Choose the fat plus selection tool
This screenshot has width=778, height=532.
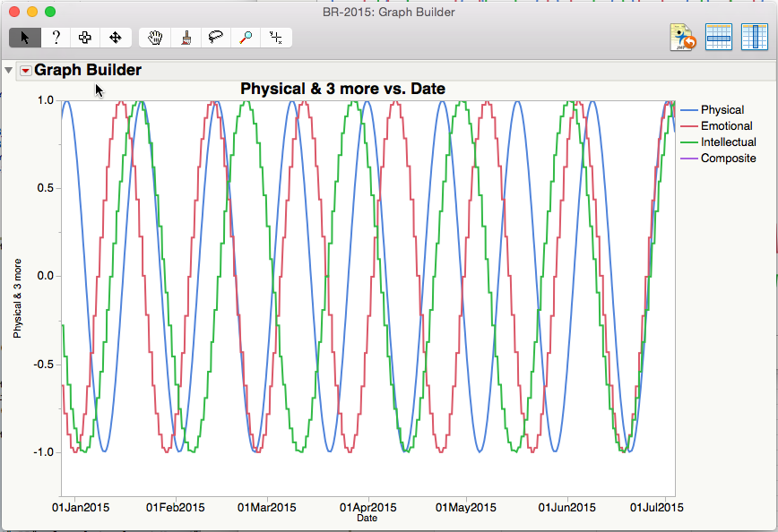85,38
